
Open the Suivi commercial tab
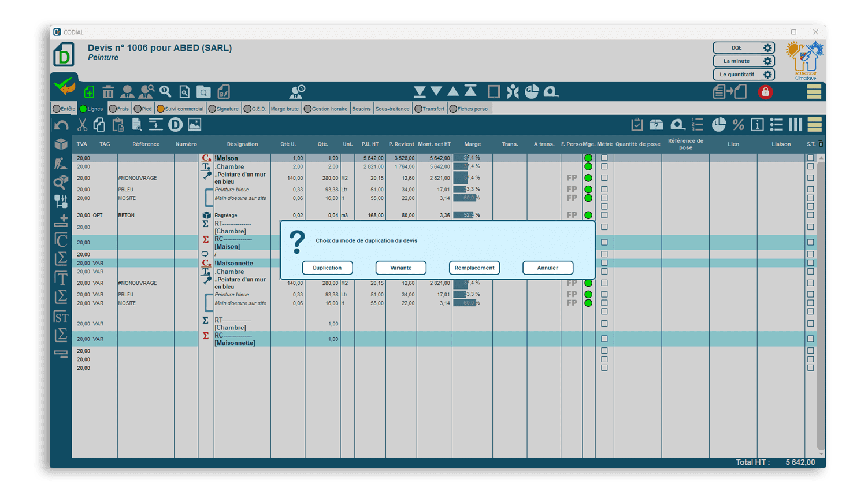[180, 109]
